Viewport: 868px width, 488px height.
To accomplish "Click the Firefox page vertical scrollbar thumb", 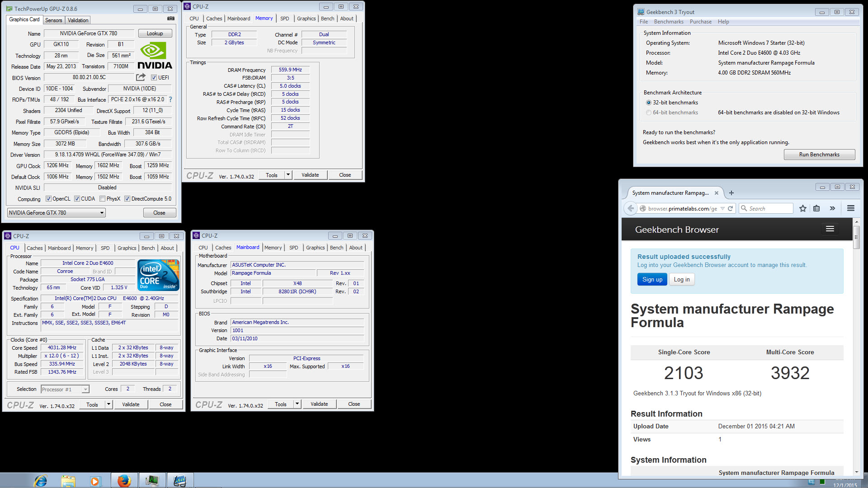I will pyautogui.click(x=856, y=237).
